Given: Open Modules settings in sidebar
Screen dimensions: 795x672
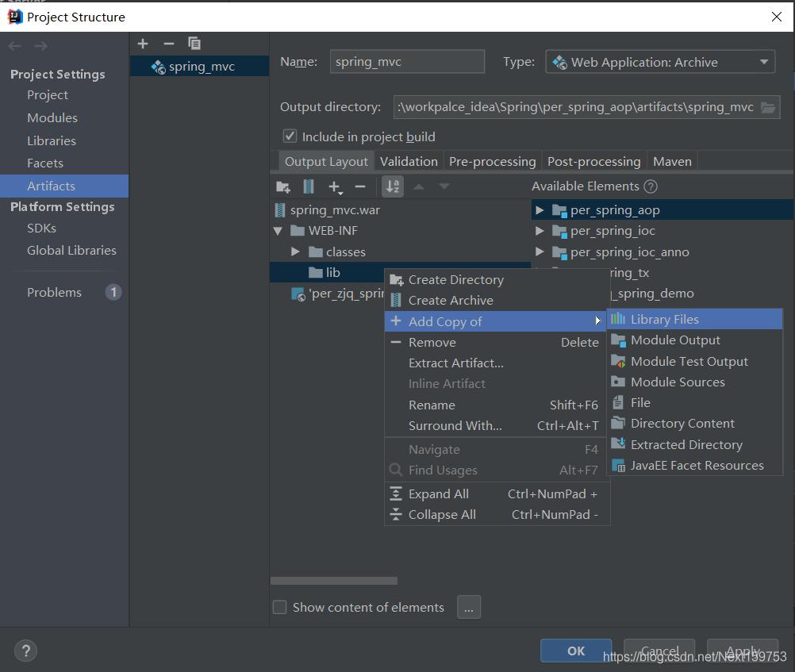Looking at the screenshot, I should (52, 117).
